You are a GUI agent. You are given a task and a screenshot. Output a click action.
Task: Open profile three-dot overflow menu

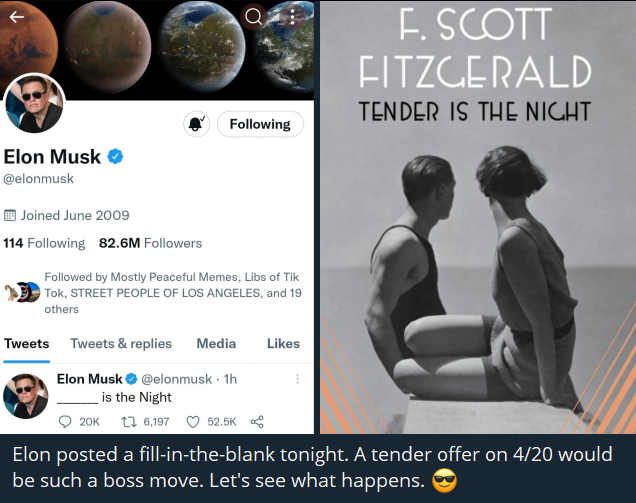click(291, 16)
